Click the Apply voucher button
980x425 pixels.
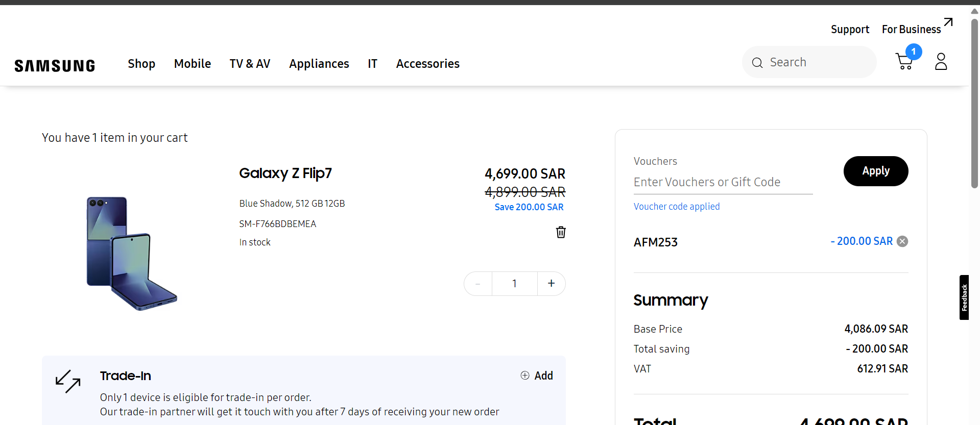[x=876, y=171]
